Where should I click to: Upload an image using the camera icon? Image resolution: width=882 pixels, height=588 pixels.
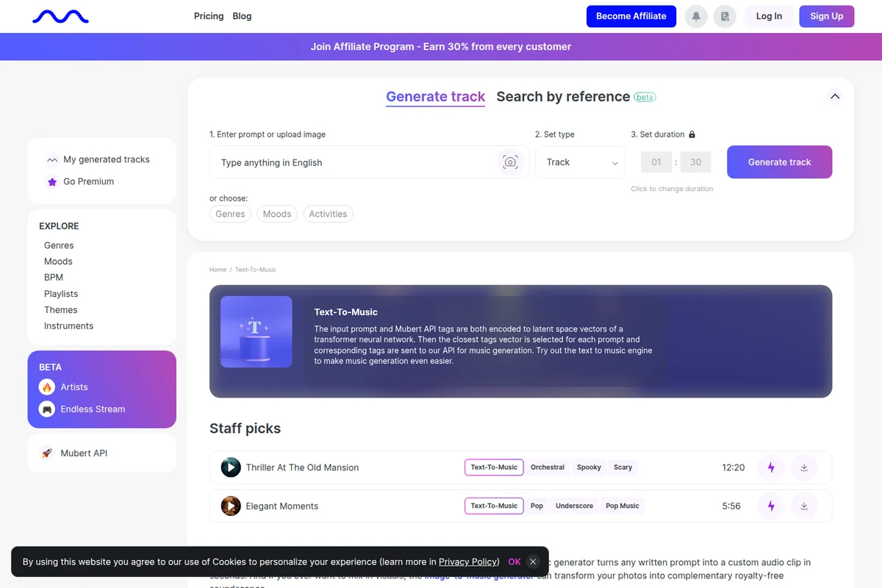[510, 162]
